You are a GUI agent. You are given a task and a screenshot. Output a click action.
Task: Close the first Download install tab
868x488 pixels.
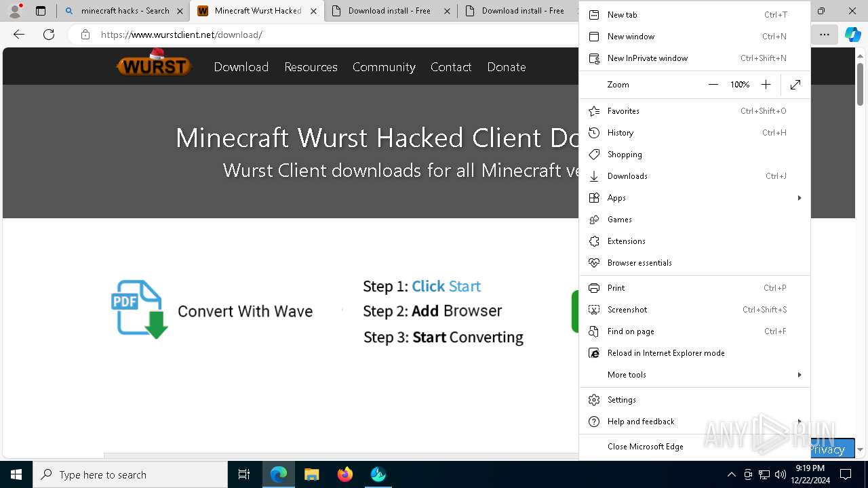(x=447, y=11)
